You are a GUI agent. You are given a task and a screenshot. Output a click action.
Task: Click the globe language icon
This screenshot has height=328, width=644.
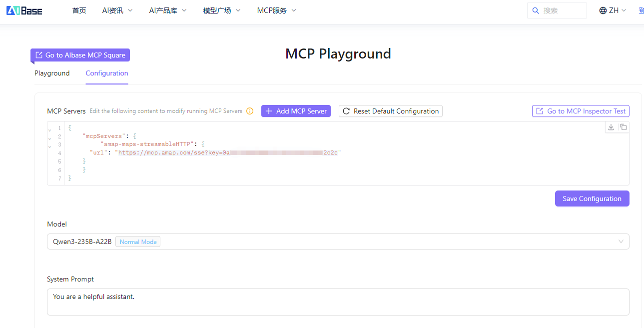pyautogui.click(x=603, y=10)
